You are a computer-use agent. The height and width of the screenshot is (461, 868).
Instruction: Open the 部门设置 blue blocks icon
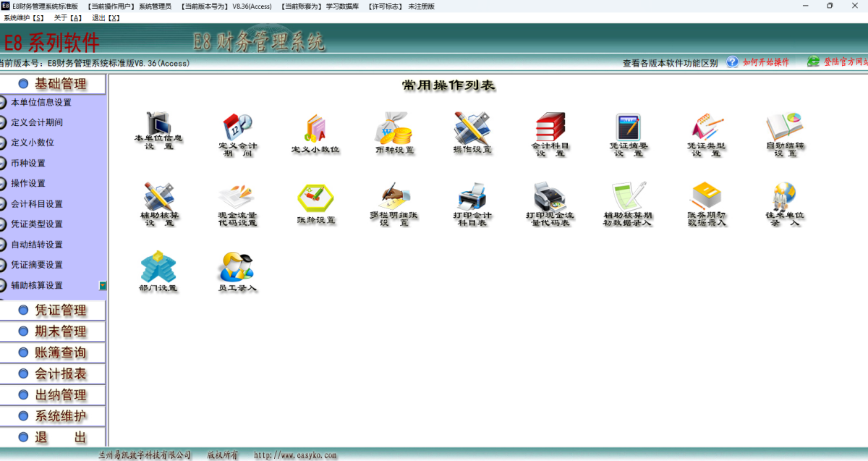click(158, 268)
